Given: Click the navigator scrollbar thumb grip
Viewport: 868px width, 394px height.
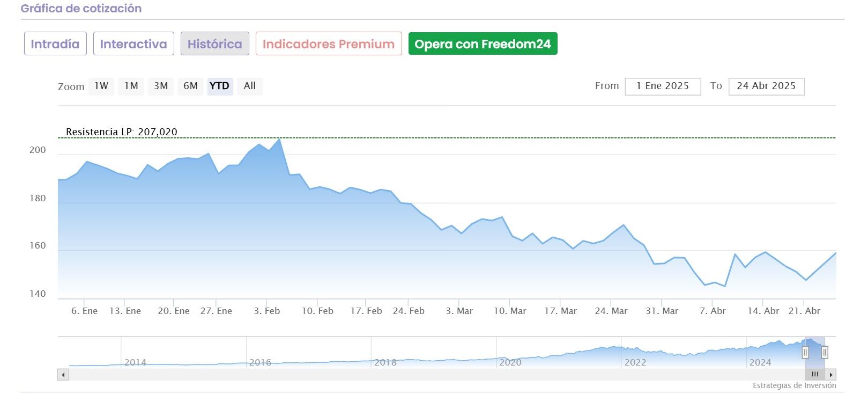Looking at the screenshot, I should 815,375.
